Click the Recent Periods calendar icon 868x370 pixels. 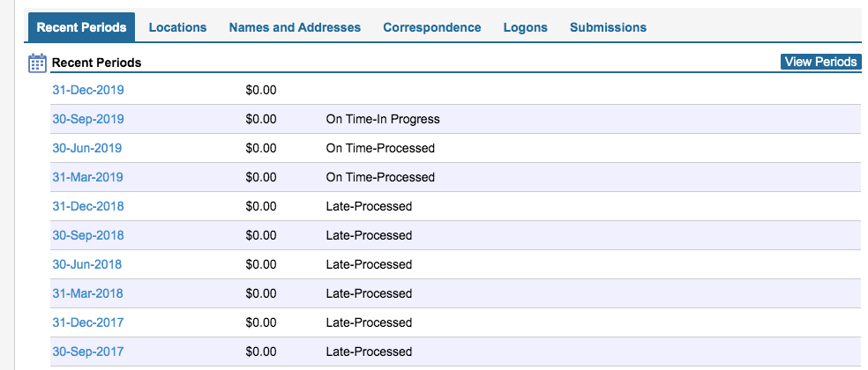coord(37,63)
